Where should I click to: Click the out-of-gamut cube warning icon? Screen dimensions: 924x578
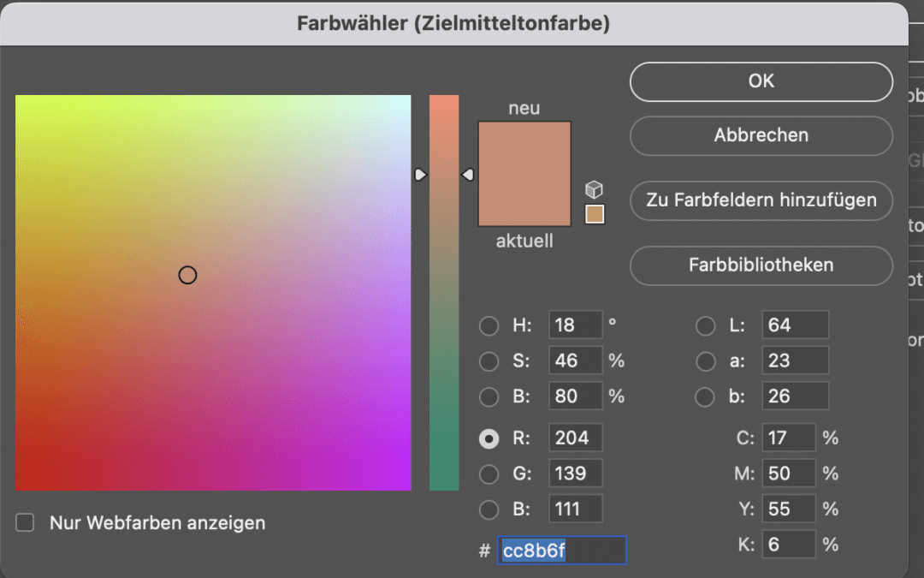595,189
